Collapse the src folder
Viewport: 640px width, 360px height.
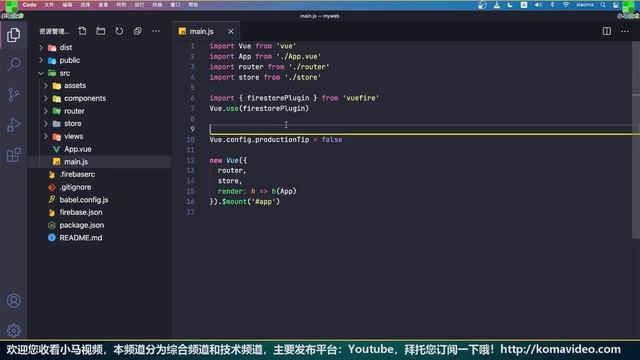[41, 73]
